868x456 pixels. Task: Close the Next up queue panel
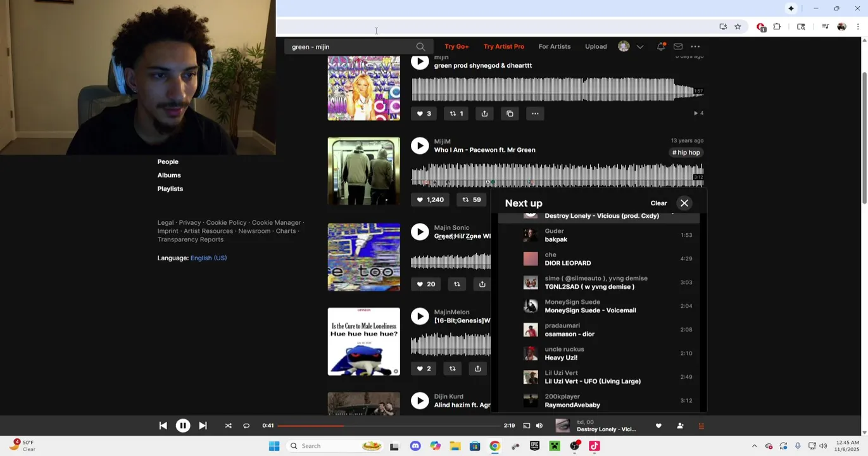[x=684, y=203]
